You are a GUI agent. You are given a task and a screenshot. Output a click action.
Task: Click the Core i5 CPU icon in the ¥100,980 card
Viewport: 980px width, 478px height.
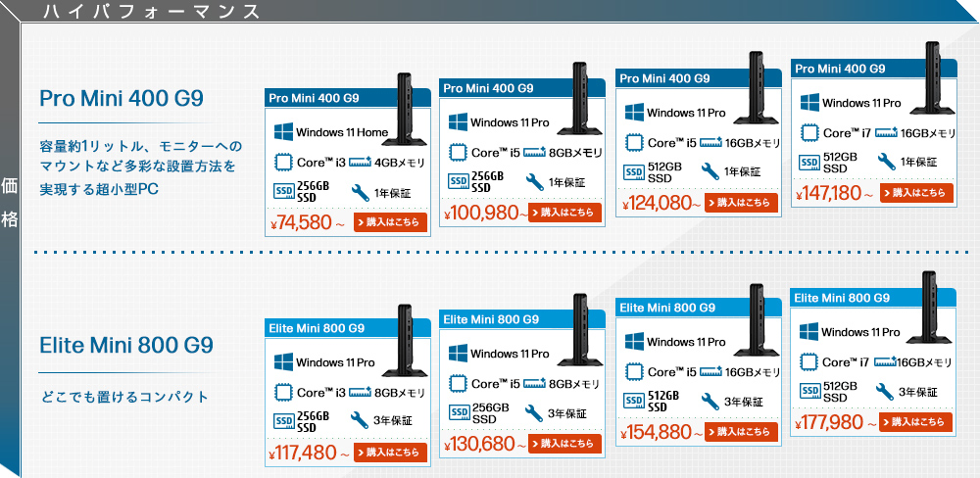tap(458, 153)
